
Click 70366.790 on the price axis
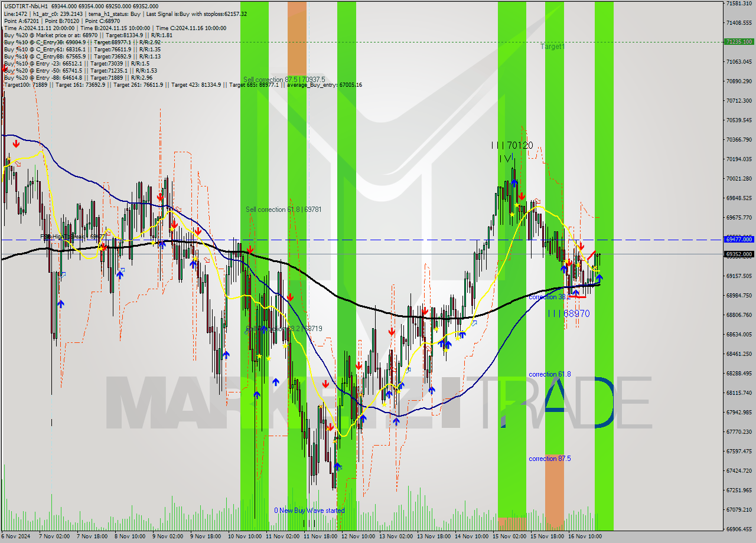pyautogui.click(x=738, y=140)
